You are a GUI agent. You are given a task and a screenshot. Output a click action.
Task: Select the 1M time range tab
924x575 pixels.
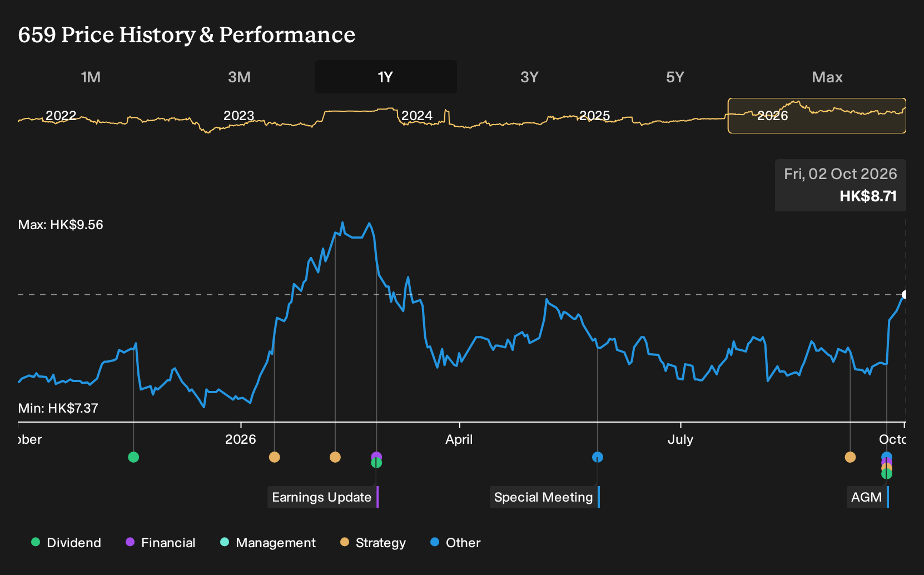coord(91,77)
